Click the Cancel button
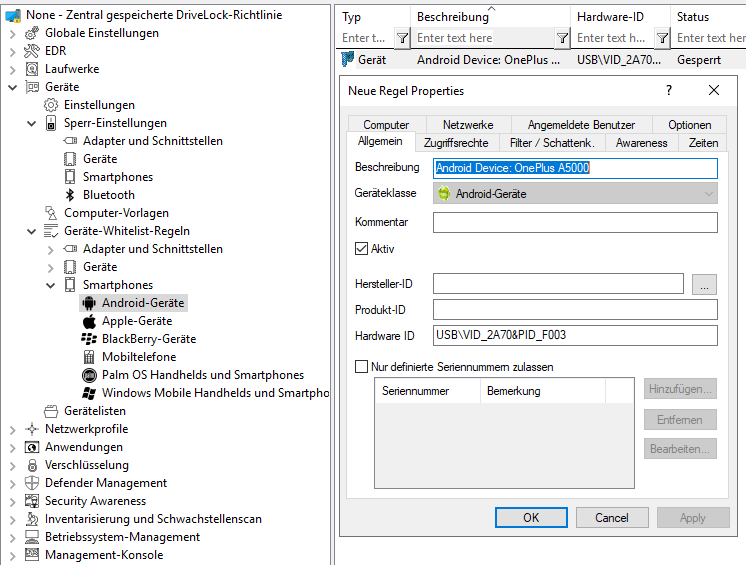Screen dimensions: 746x565 612,517
